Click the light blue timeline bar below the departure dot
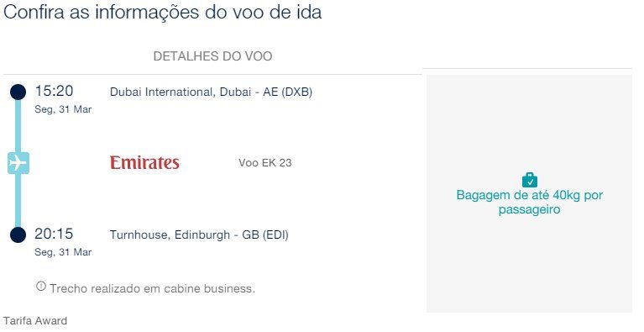The image size is (644, 332). coord(18,125)
